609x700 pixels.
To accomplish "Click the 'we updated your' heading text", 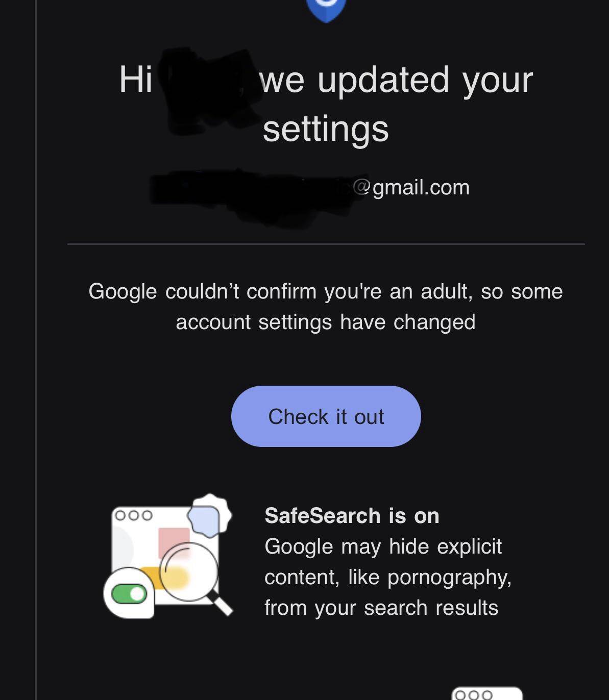I will (x=396, y=80).
